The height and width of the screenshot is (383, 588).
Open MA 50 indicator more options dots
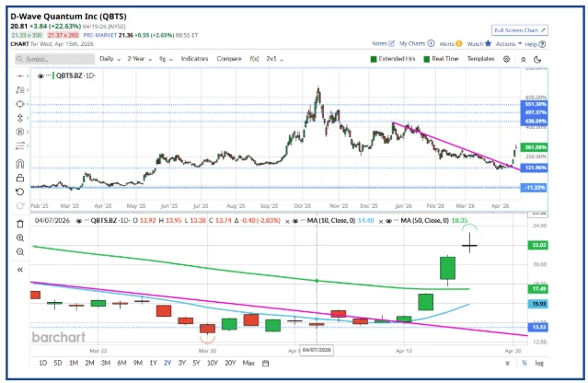click(x=397, y=221)
